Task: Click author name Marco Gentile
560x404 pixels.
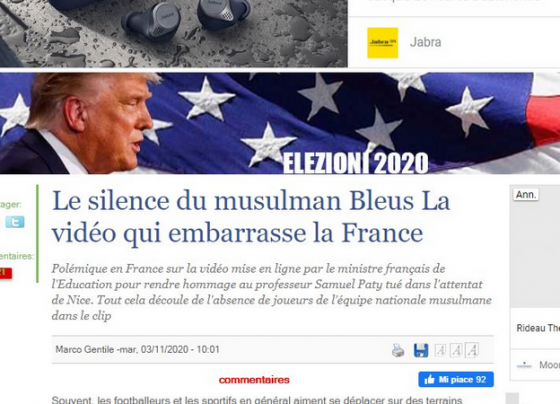Action: (85, 349)
